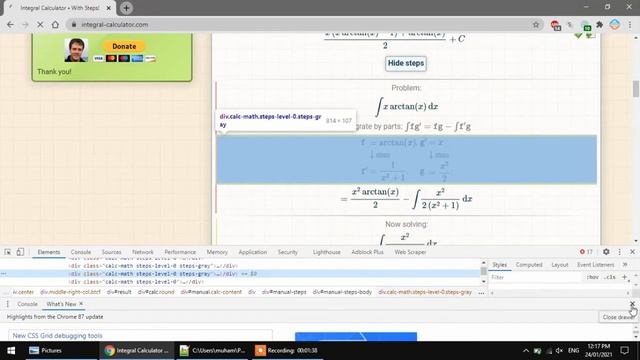This screenshot has height=360, width=640.
Task: Click the DevTools error count indicator
Action: (586, 252)
